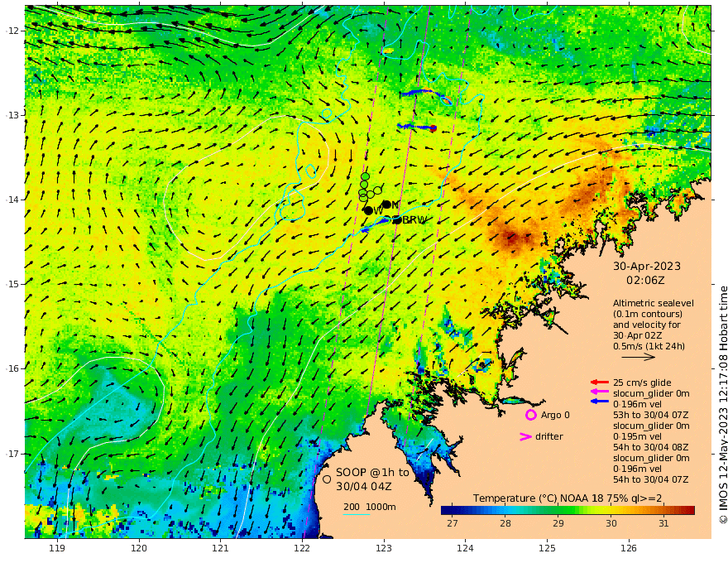The width and height of the screenshot is (728, 563).
Task: Click the 0.5m/s velocity scale arrow
Action: 639,357
